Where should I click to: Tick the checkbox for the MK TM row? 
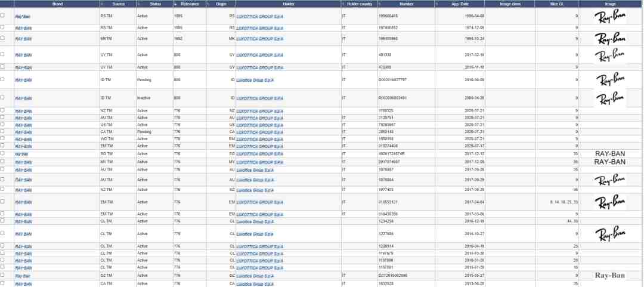tap(2, 38)
